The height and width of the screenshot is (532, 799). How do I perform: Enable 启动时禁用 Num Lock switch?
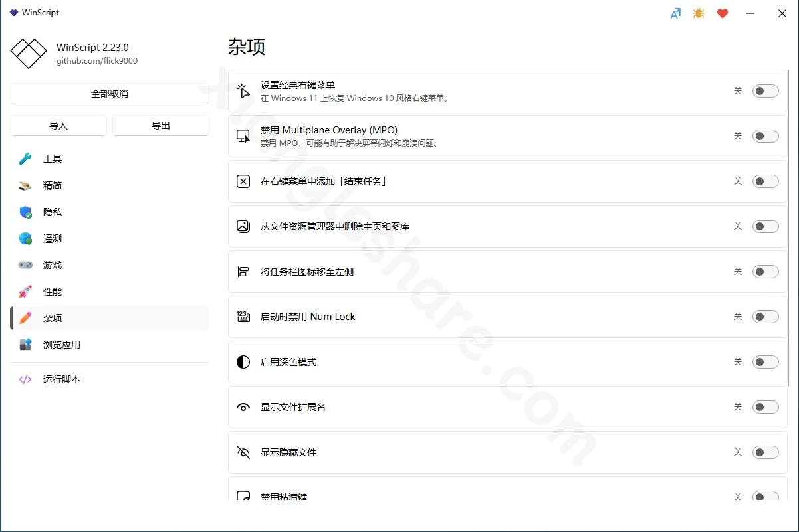pos(765,317)
